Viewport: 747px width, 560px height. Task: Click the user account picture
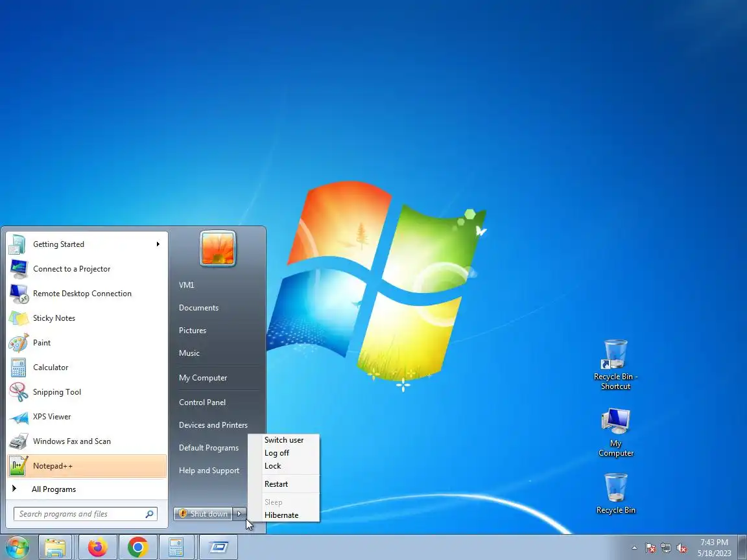click(218, 249)
